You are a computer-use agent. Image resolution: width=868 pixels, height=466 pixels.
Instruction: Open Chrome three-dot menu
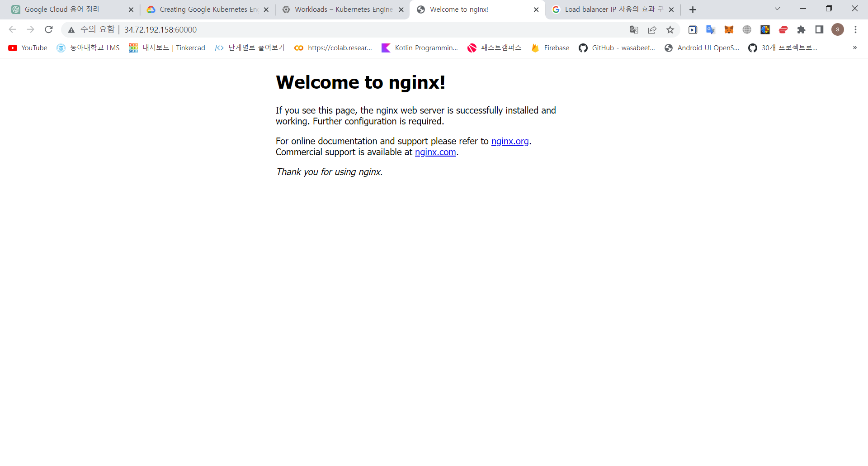coord(855,30)
